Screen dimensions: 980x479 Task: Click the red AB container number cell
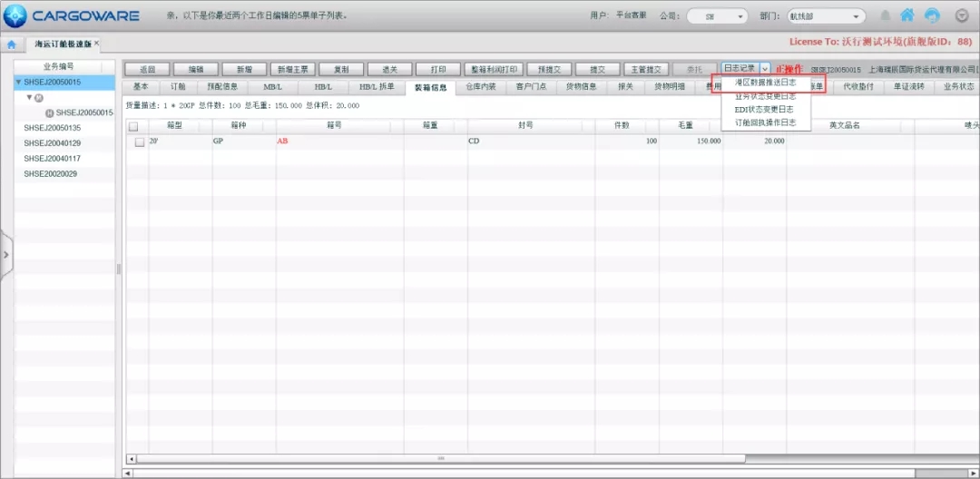[340, 142]
